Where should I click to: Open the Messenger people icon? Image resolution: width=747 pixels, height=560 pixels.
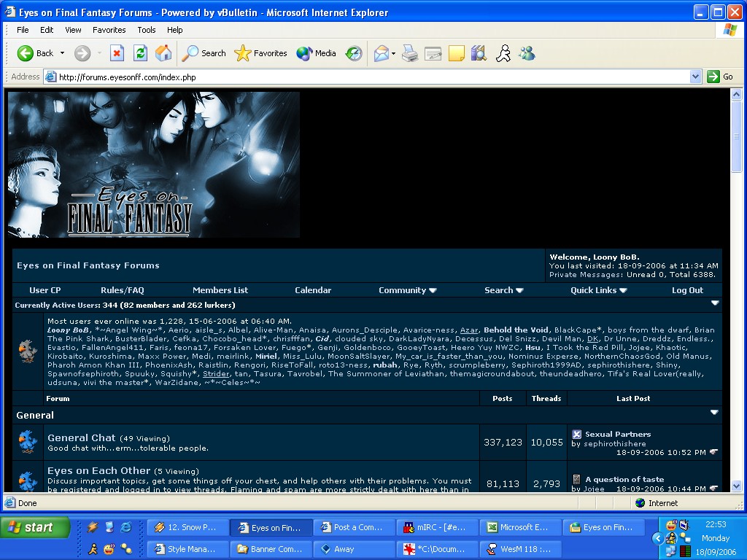527,52
